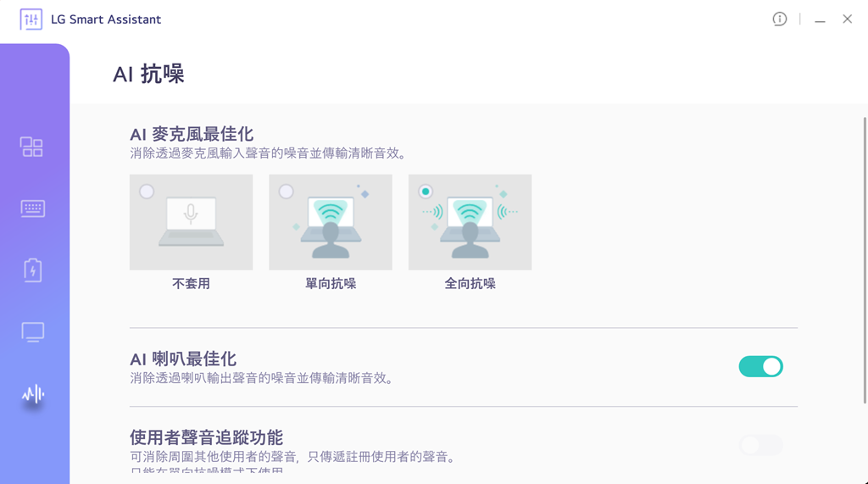Screen dimensions: 868x484
Task: Select the 單向抗噪 radio button
Action: 287,192
